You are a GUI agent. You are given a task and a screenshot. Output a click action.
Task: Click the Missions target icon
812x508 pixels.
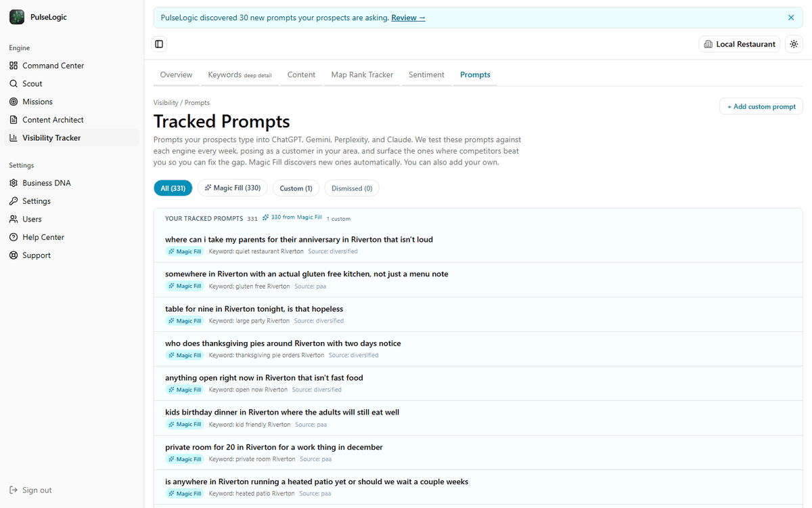[14, 102]
